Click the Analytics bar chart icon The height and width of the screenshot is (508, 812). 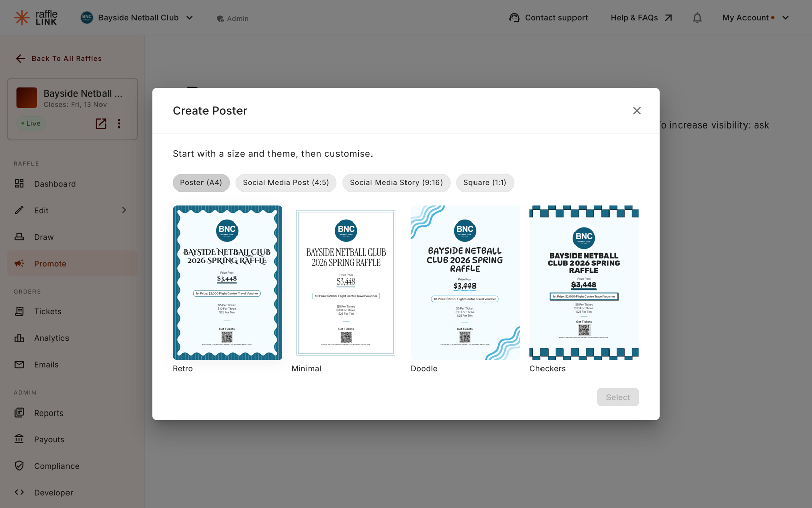(19, 338)
